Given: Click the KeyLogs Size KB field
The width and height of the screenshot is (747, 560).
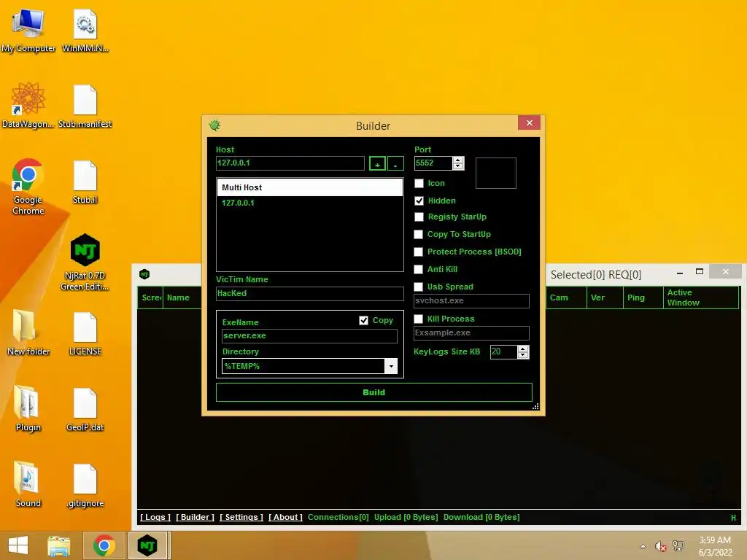Looking at the screenshot, I should point(504,352).
